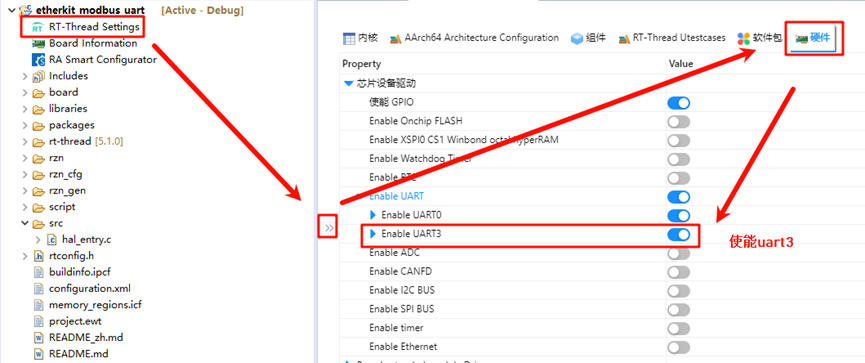Click the rtconfig.h header file icon
865x363 pixels.
(38, 256)
